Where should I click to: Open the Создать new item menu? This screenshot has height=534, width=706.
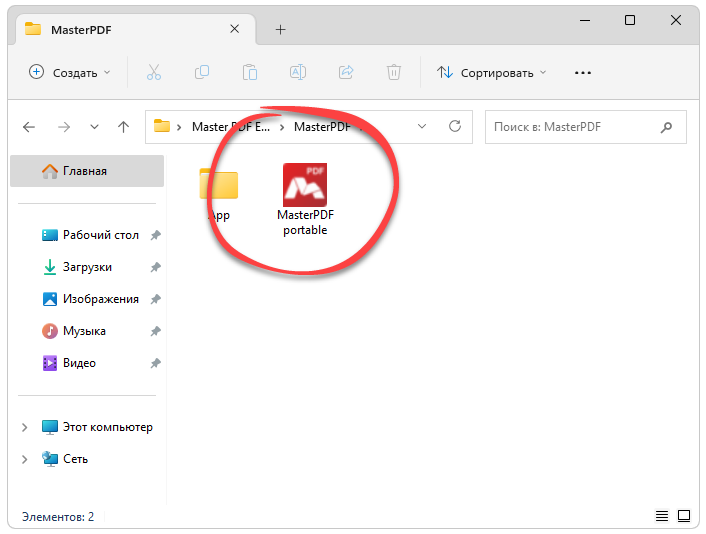pyautogui.click(x=69, y=72)
